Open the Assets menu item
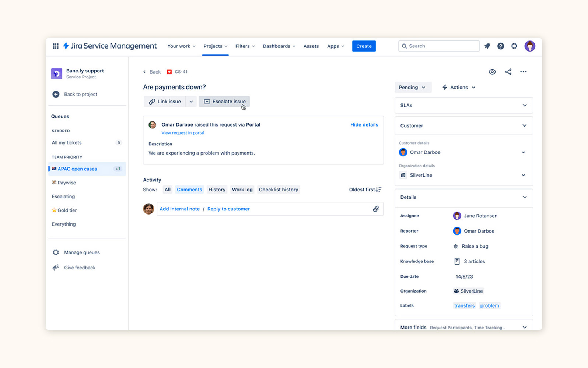Viewport: 588px width, 368px height. (x=311, y=46)
